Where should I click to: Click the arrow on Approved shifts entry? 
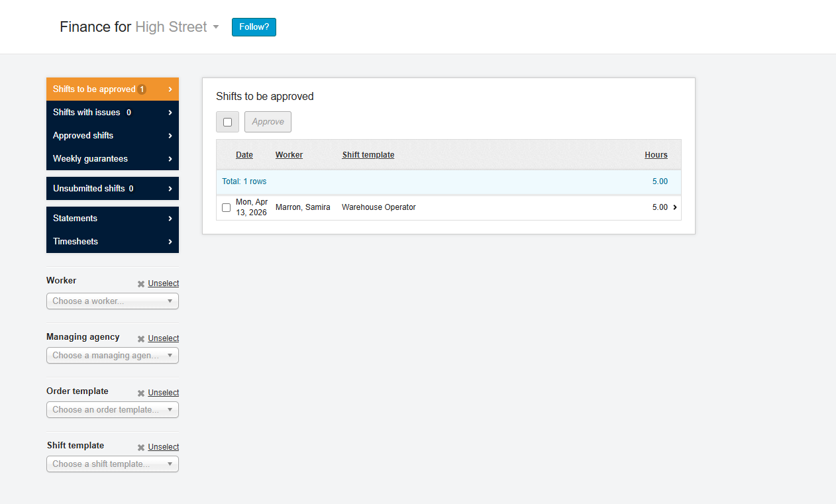[x=171, y=135]
